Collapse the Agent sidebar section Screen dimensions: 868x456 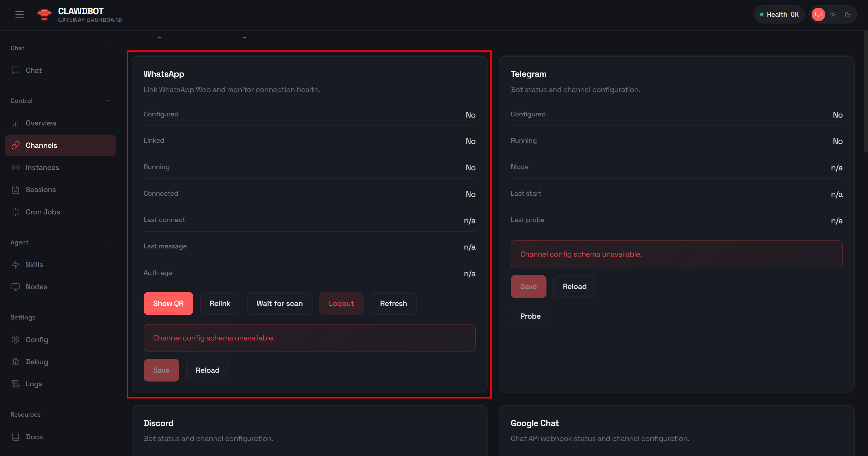point(108,242)
